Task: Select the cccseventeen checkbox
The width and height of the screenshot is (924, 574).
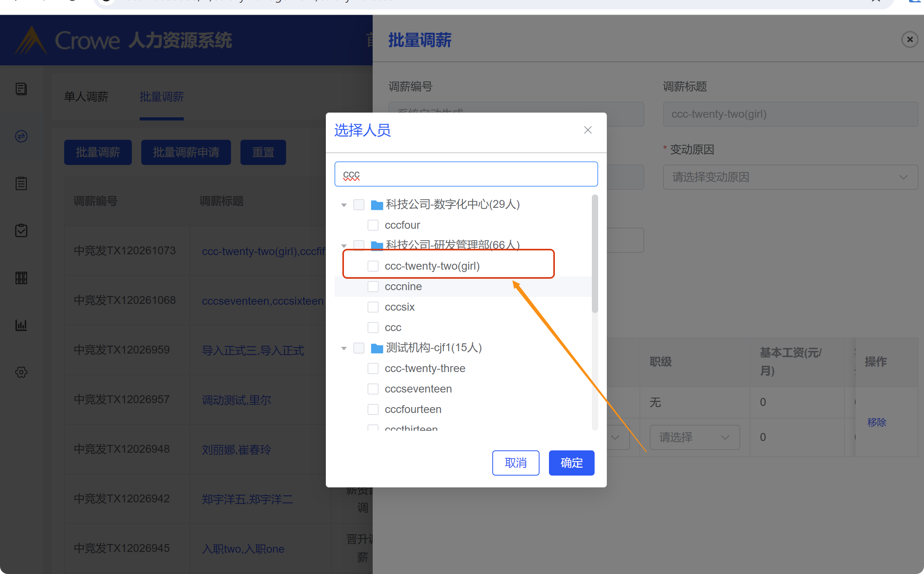Action: pos(373,389)
